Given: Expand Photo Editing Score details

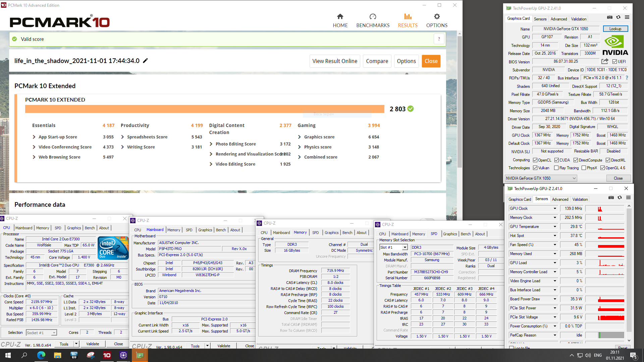Looking at the screenshot, I should tap(211, 144).
